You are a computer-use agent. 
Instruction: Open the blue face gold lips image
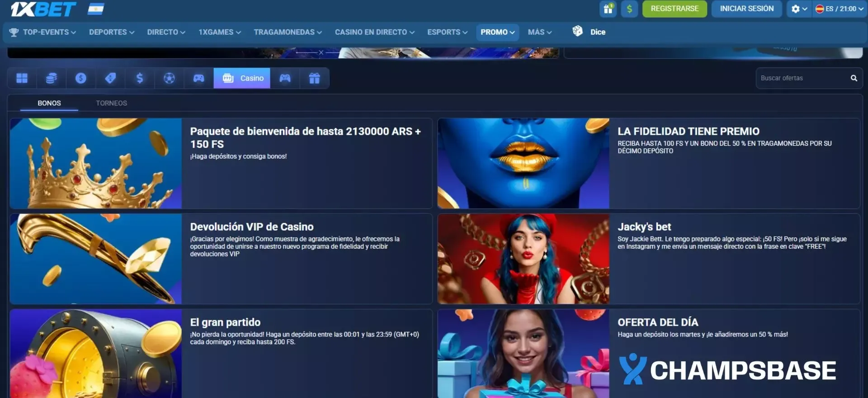524,163
